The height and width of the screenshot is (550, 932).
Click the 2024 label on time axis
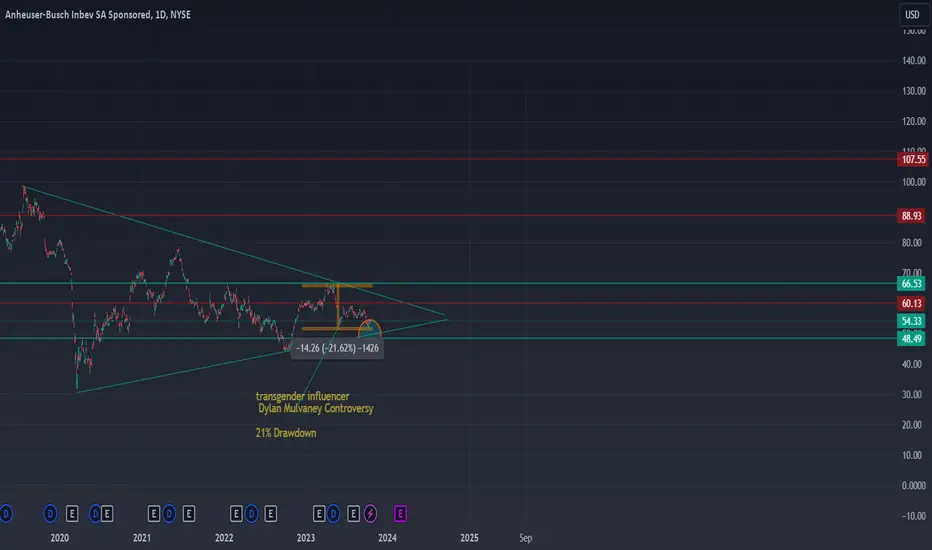coord(388,538)
